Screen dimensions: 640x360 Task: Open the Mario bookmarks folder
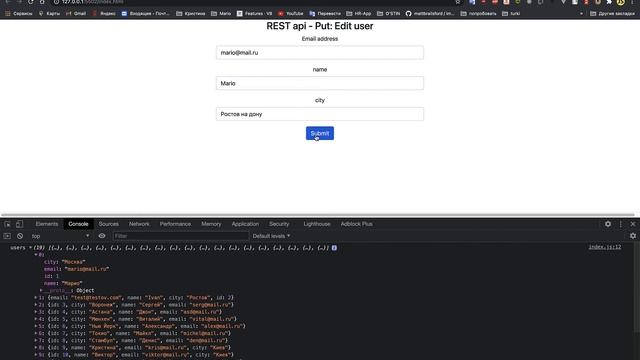tap(221, 13)
